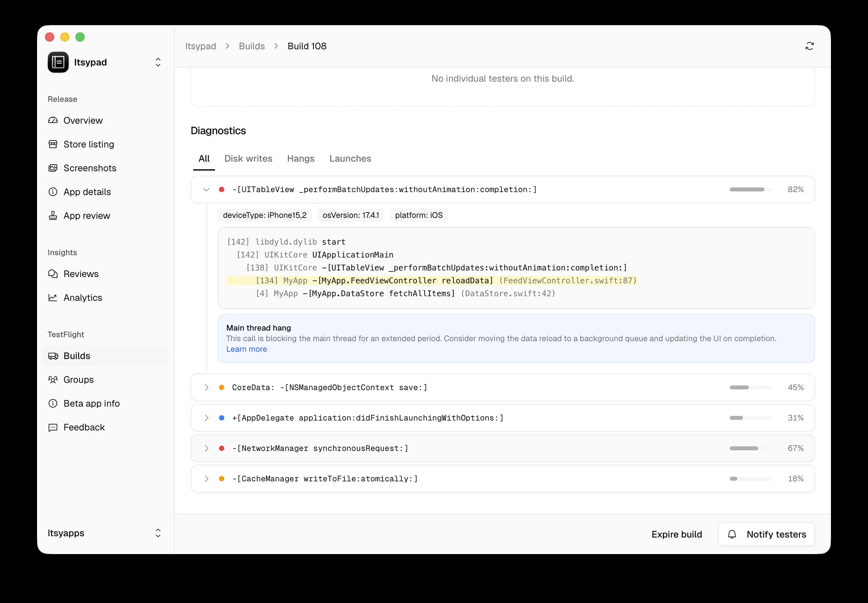Viewport: 868px width, 603px height.
Task: Refresh the build page
Action: click(x=810, y=46)
